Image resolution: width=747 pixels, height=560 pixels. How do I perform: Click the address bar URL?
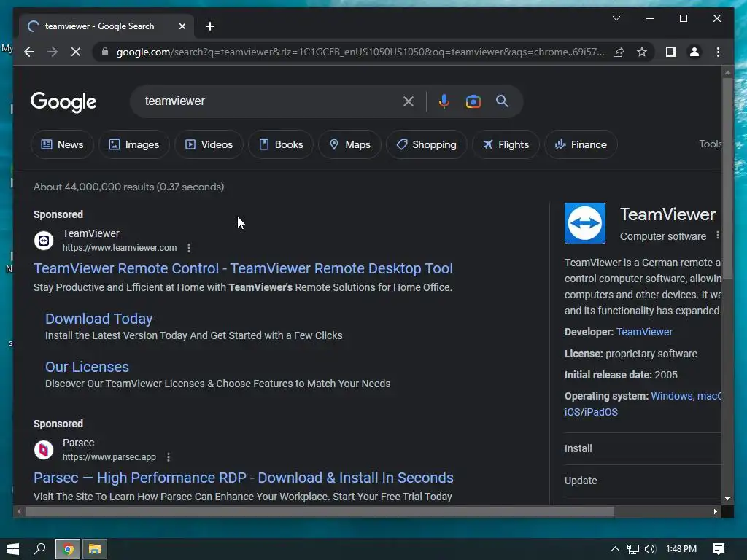pos(360,52)
